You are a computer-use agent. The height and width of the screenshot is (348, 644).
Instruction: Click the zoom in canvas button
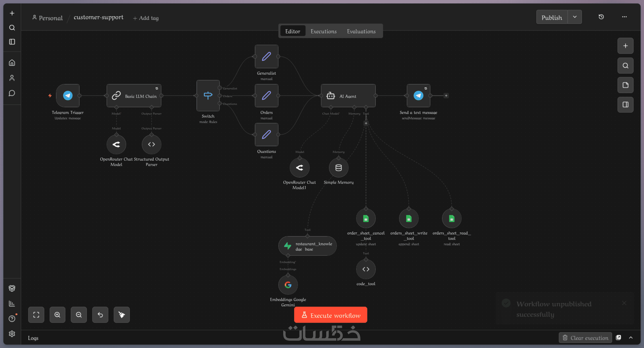pos(57,315)
